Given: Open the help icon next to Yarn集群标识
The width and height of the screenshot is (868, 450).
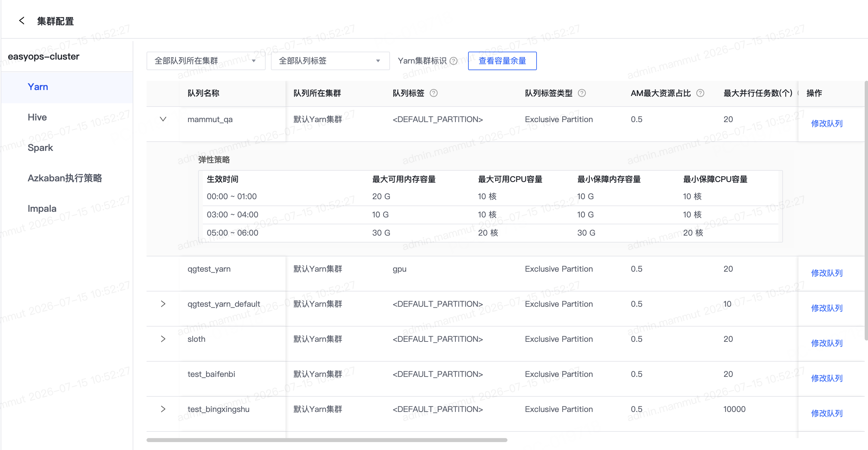Looking at the screenshot, I should pos(454,61).
